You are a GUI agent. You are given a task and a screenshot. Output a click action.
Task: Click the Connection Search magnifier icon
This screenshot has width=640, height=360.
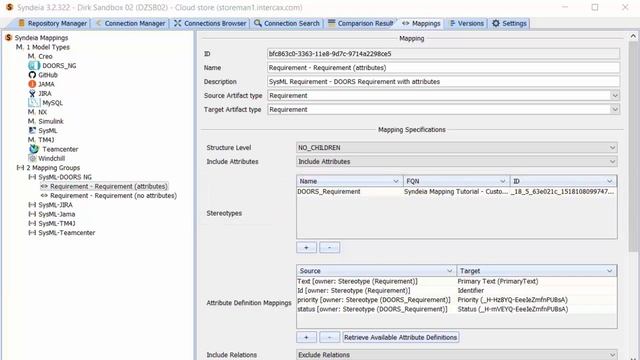click(258, 23)
